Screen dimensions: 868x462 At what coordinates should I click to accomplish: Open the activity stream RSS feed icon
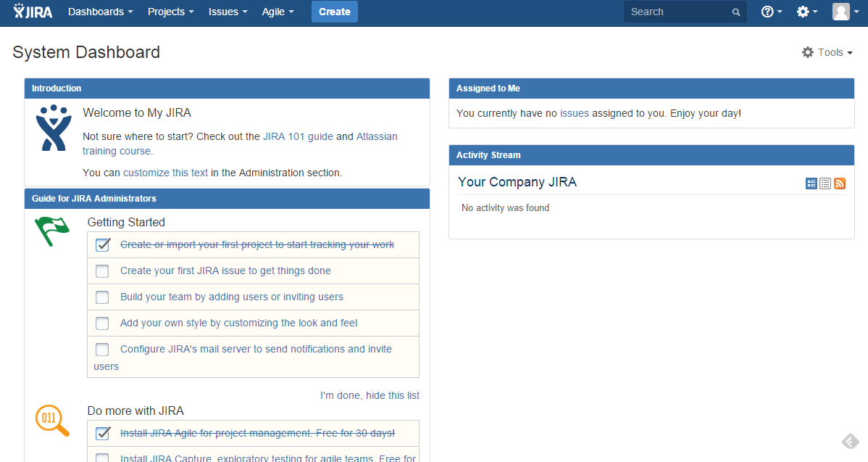tap(840, 184)
